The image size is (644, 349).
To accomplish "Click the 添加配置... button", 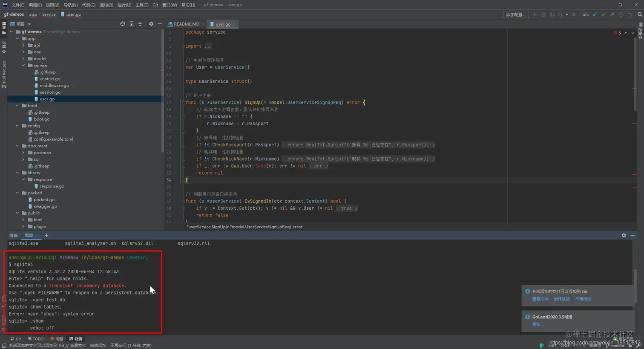I will (x=516, y=14).
